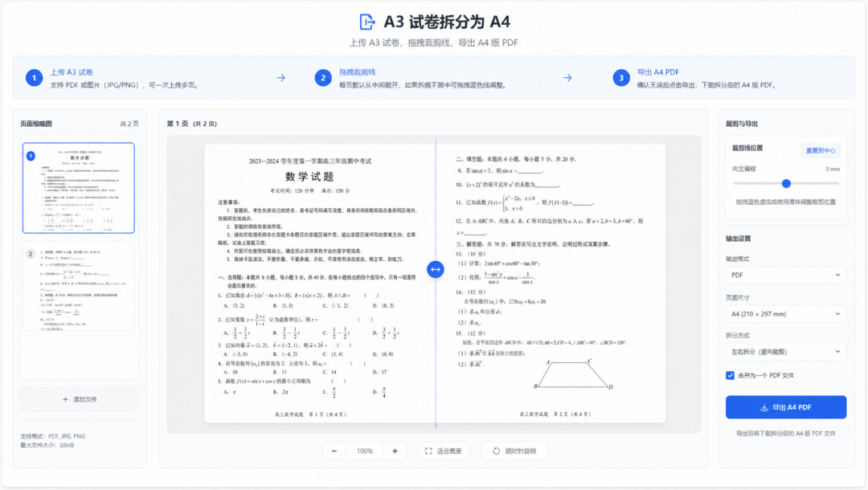Click the 拖拽裁剪线 step title
Image resolution: width=868 pixels, height=490 pixels.
(x=357, y=72)
